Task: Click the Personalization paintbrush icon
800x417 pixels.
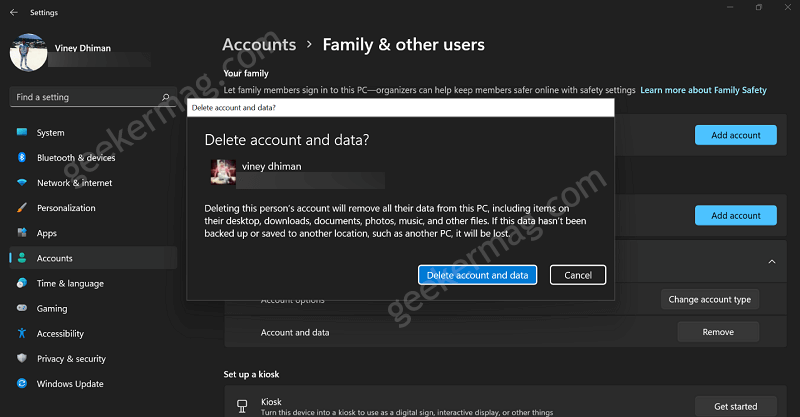Action: [22, 207]
